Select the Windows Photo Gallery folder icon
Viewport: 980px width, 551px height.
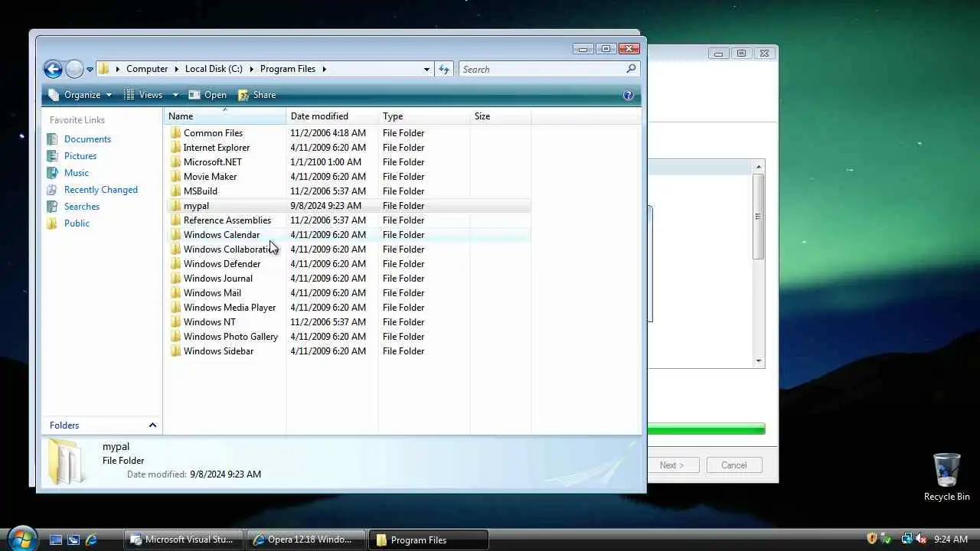point(175,337)
